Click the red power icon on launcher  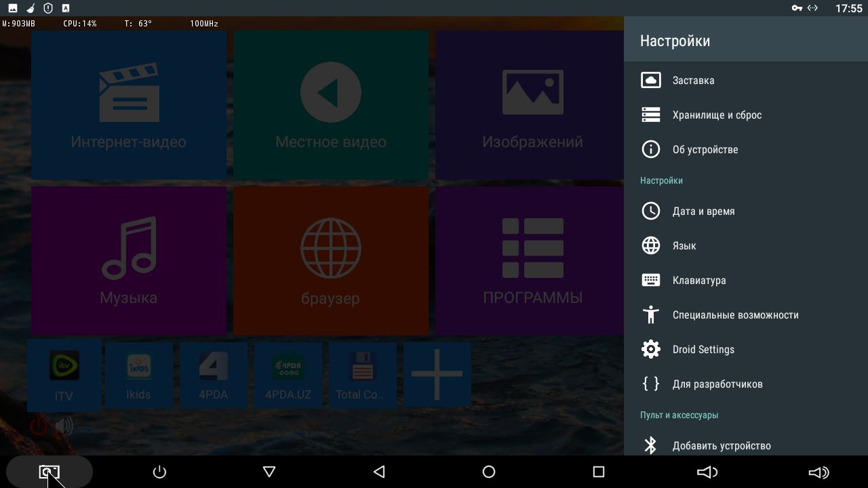click(39, 426)
